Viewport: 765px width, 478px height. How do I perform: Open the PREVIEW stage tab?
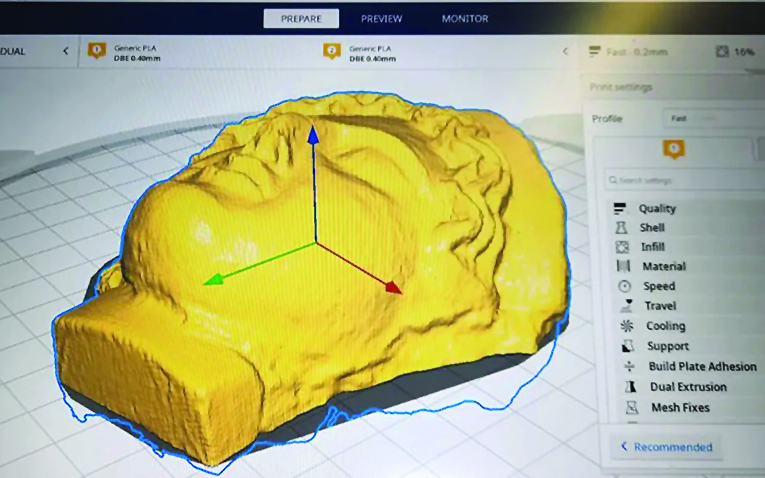[382, 19]
